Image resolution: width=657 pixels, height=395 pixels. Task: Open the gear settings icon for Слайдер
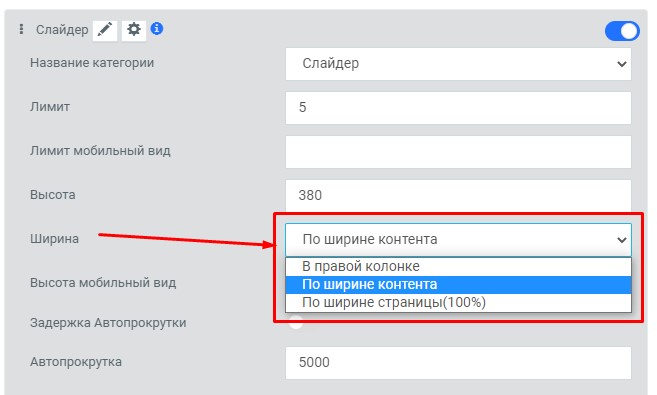pyautogui.click(x=134, y=30)
